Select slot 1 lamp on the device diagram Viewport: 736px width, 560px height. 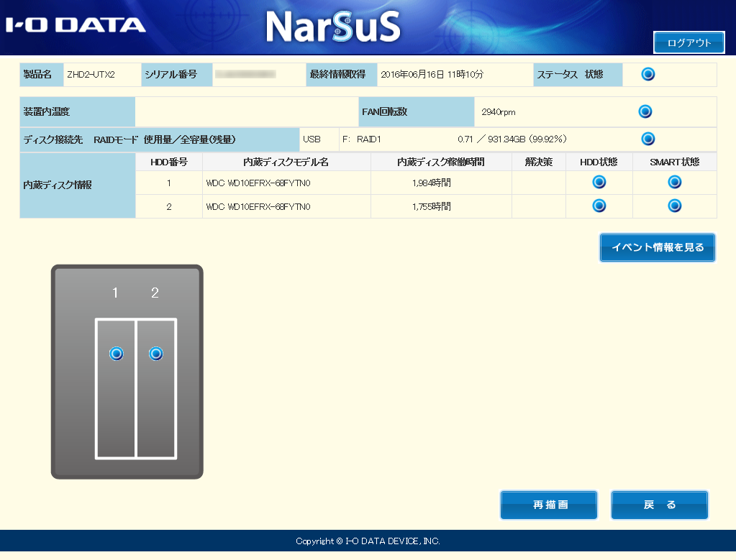click(116, 353)
